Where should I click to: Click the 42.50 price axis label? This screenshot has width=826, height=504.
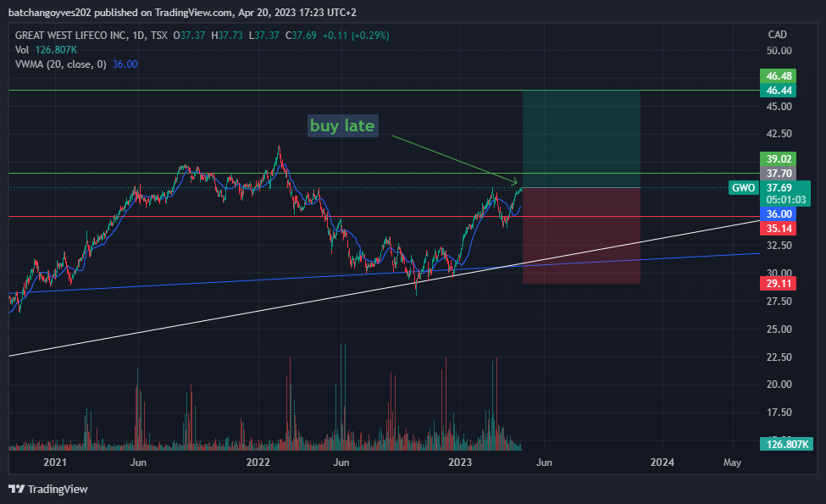point(779,133)
